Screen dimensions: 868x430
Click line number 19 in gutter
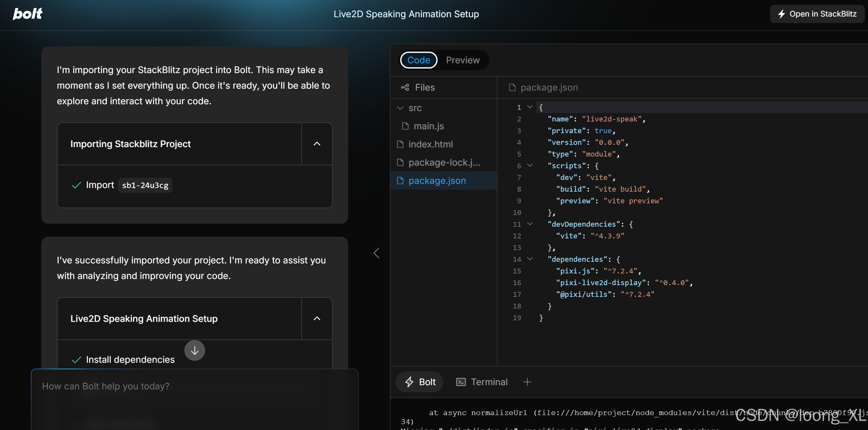coord(517,318)
